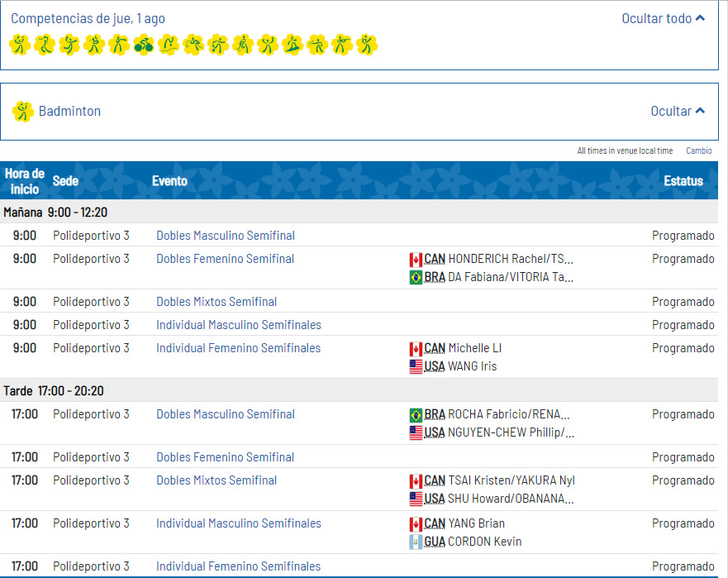Open 17:00 Dobles Mixtos Semifinal event

pos(216,480)
